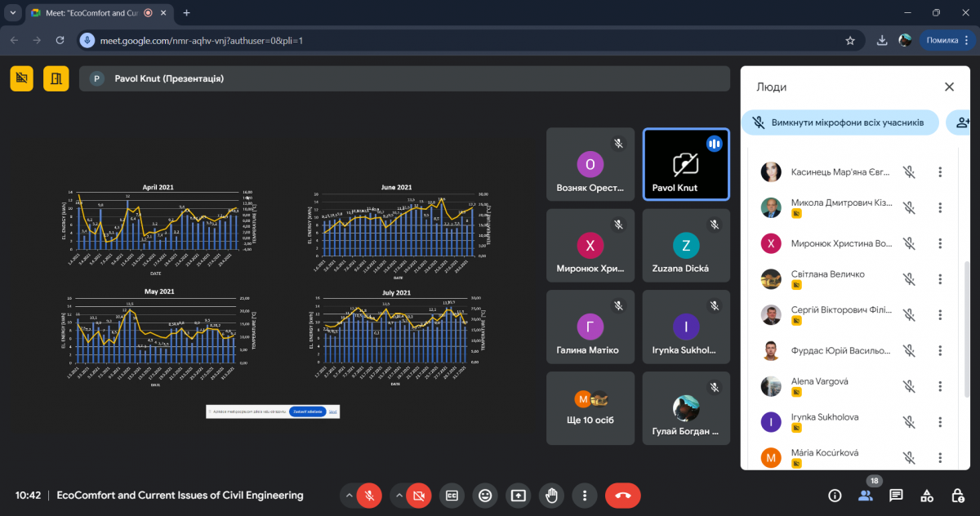Expand camera video settings arrow

[398, 495]
